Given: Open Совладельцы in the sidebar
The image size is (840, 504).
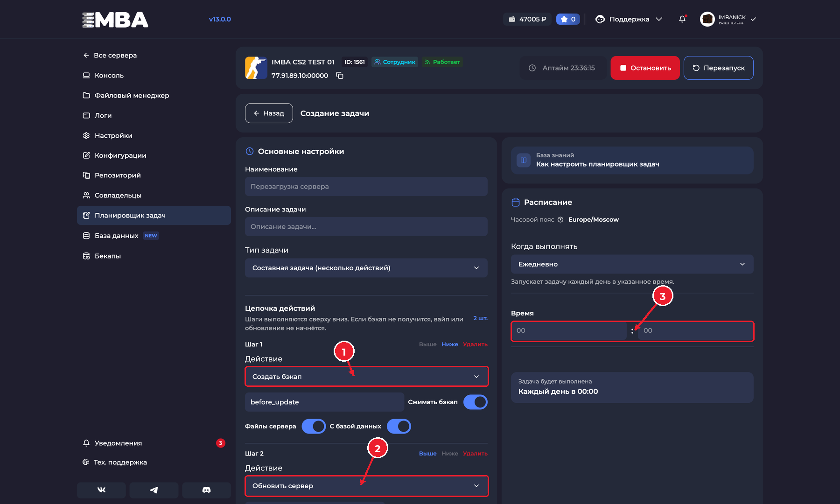Looking at the screenshot, I should tap(154, 196).
